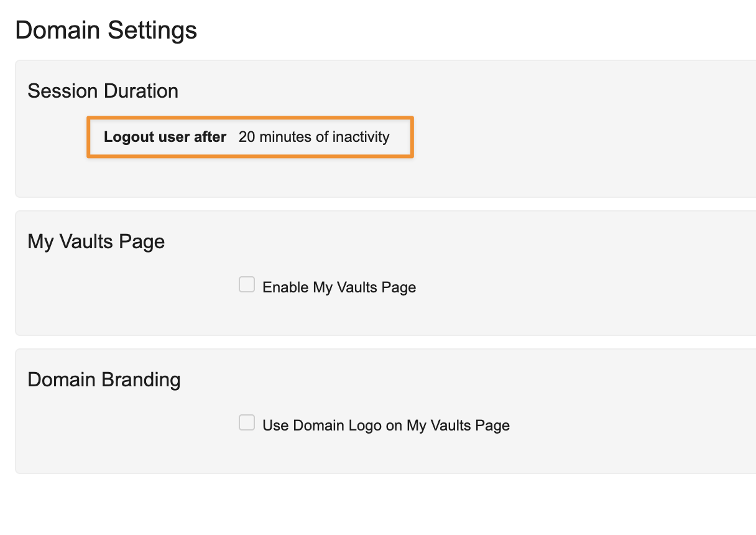
Task: Click the word "Branding" in the section heading
Action: pos(144,379)
